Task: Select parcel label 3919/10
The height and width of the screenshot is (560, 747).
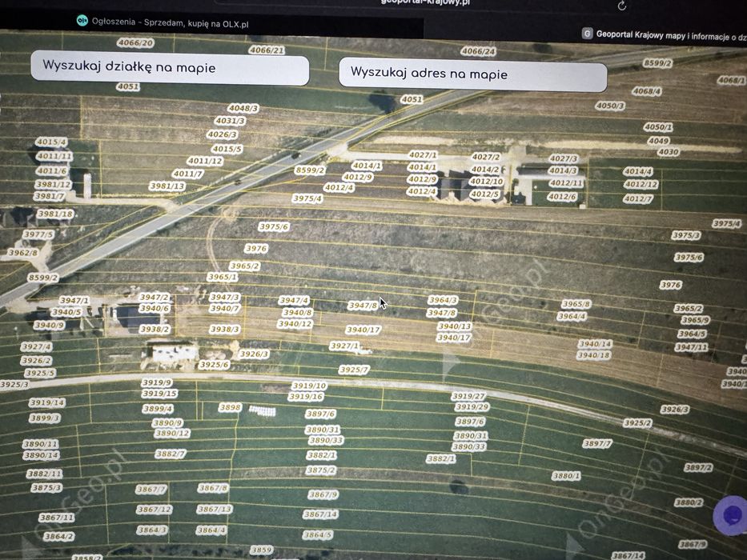Action: [310, 386]
